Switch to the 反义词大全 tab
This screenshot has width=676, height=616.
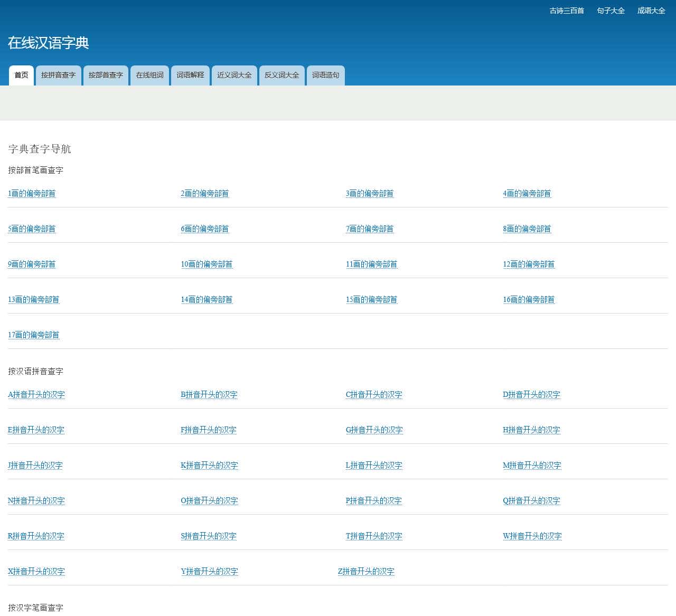pos(281,75)
